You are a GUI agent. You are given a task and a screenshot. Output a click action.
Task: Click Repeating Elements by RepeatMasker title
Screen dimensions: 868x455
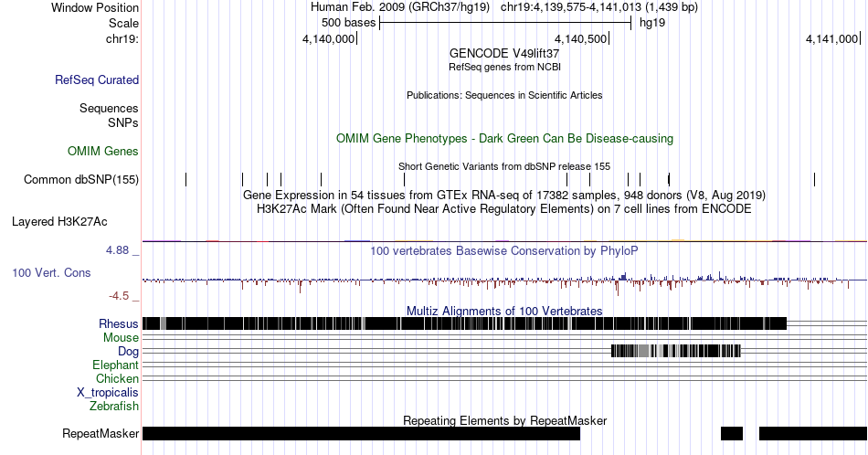504,420
